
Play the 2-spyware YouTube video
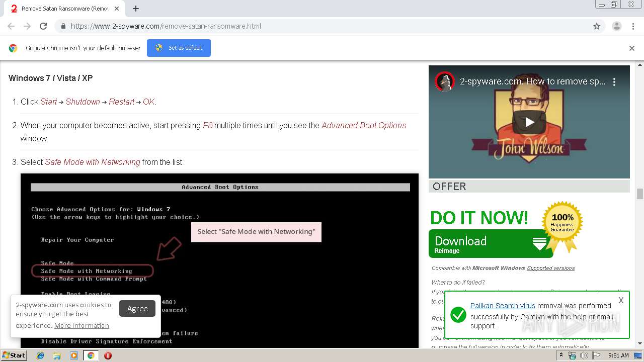[x=529, y=122]
